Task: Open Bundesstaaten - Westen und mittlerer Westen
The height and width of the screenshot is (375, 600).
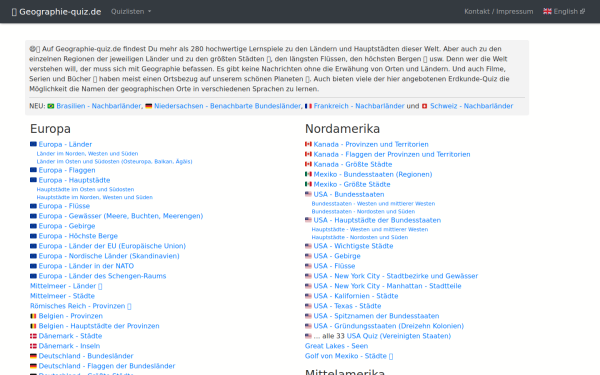Action: (373, 204)
